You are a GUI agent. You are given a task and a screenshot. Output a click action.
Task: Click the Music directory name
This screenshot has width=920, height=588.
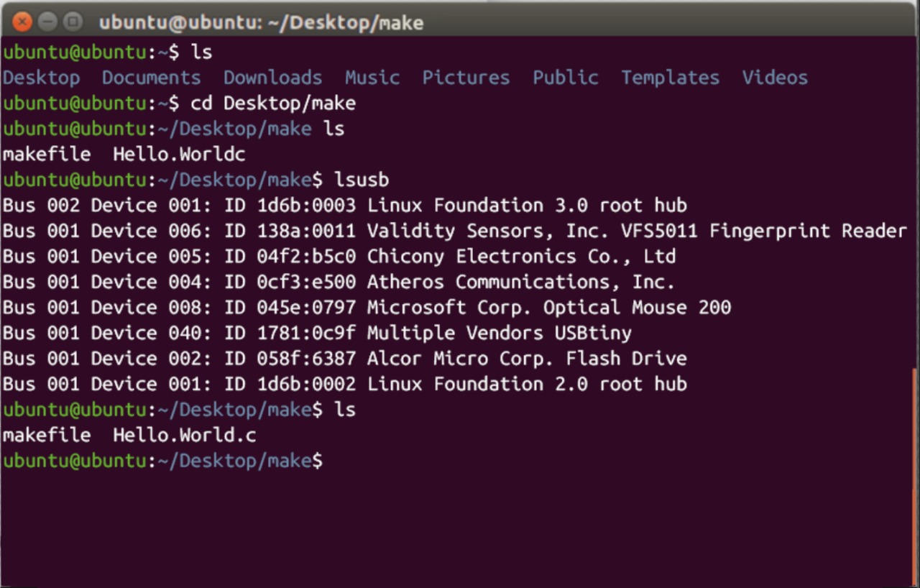pyautogui.click(x=372, y=78)
